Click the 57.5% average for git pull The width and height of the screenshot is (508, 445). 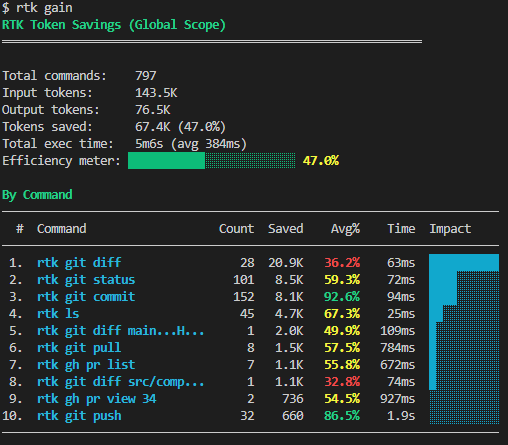click(342, 348)
